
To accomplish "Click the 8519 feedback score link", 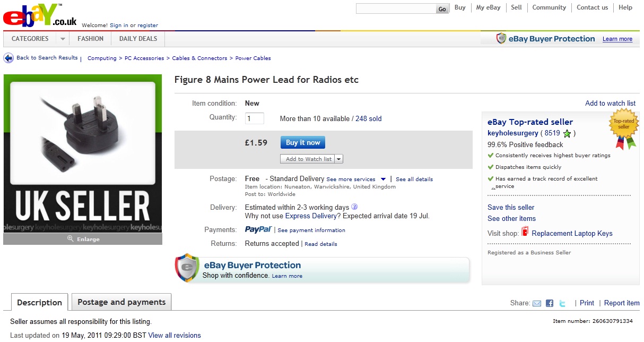I will (552, 133).
